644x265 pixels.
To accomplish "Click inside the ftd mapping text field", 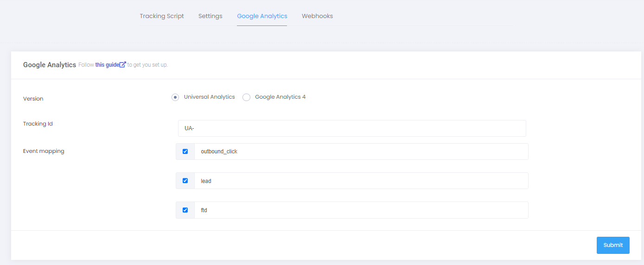I will (361, 210).
